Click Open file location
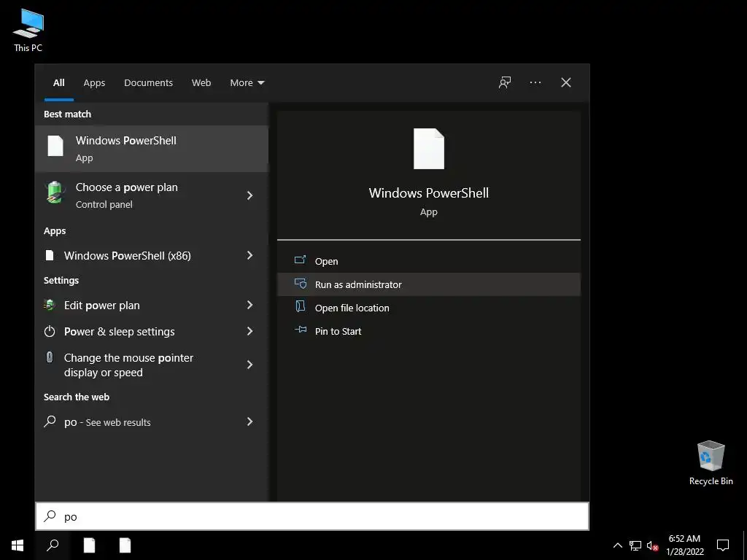 [429, 308]
